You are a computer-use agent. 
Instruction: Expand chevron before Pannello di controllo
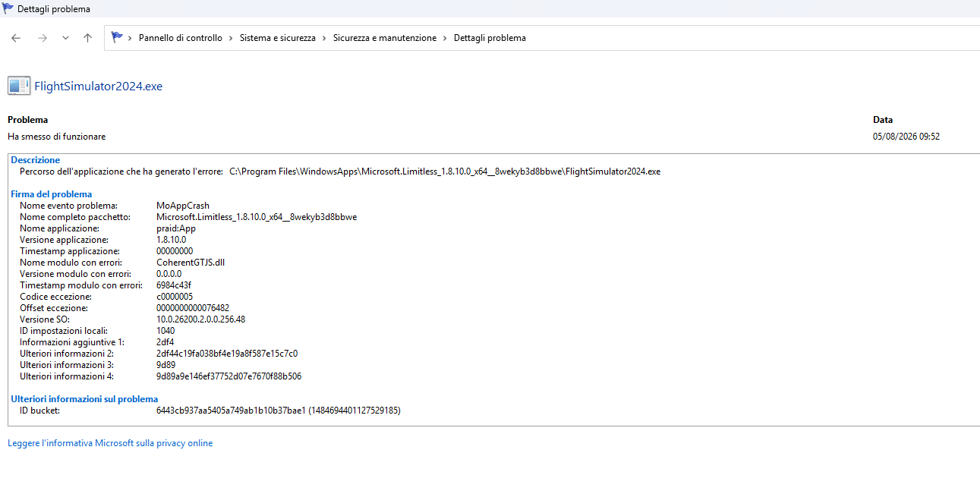(x=131, y=38)
